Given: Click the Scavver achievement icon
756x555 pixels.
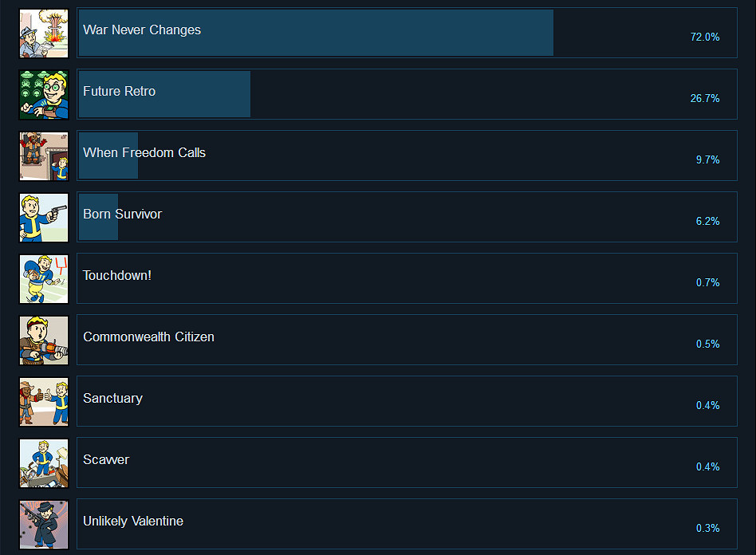Looking at the screenshot, I should (x=44, y=463).
